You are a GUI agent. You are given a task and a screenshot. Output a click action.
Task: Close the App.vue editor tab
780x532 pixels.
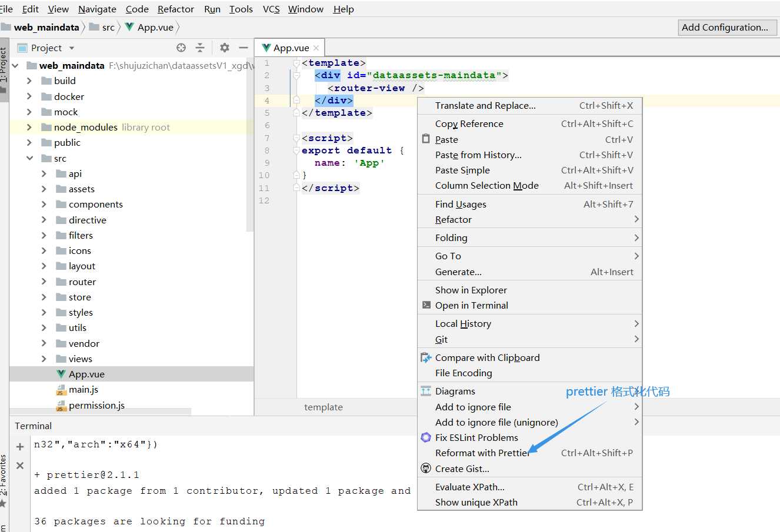[316, 48]
